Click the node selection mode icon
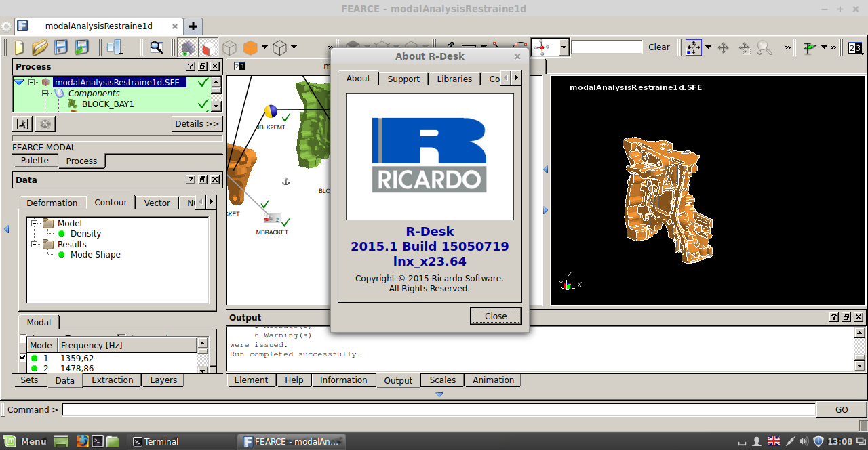868x450 pixels. [542, 47]
